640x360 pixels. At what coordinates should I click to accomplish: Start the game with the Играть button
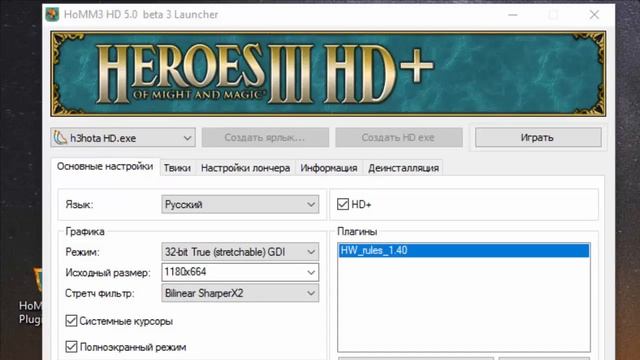(x=538, y=138)
